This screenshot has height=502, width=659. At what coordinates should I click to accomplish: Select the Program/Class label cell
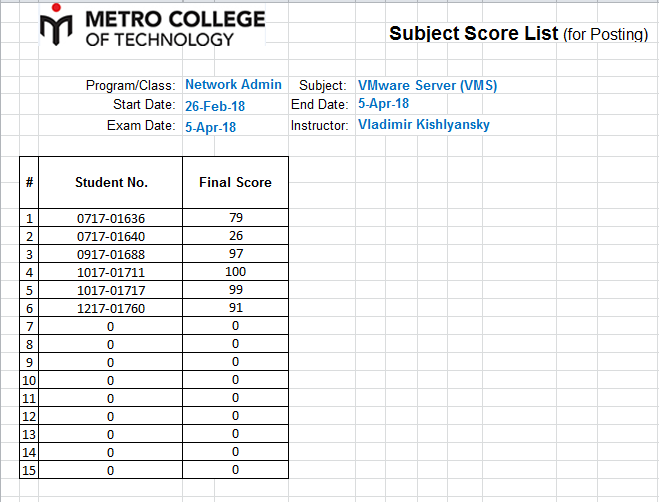tap(131, 85)
